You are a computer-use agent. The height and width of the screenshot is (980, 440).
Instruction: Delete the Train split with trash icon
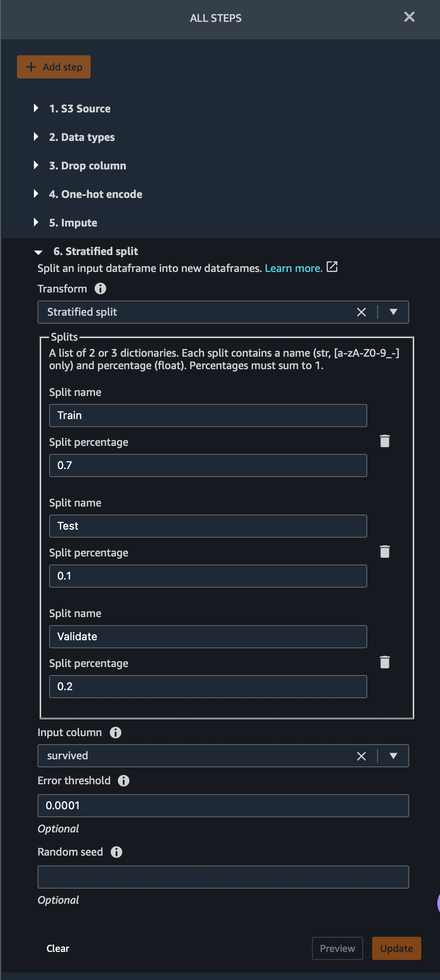pyautogui.click(x=385, y=441)
